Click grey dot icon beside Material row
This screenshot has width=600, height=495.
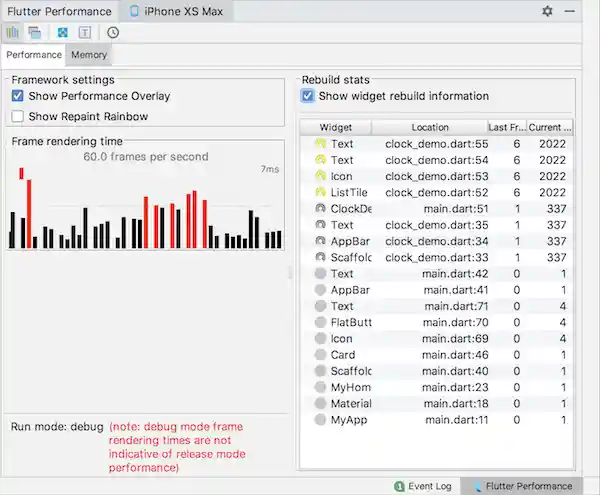point(320,404)
